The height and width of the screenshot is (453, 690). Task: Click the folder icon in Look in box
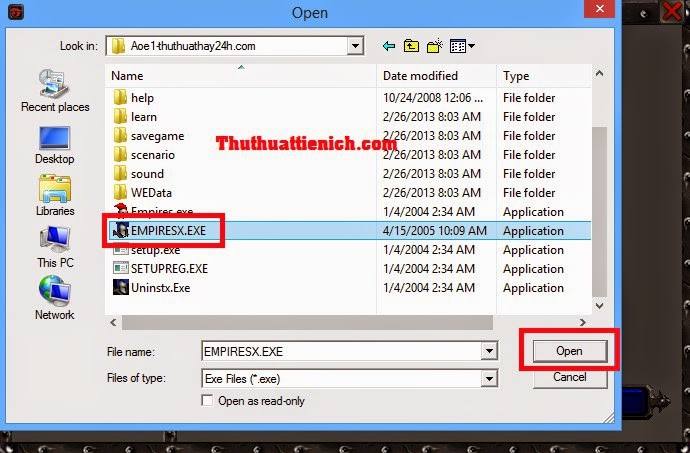[118, 46]
